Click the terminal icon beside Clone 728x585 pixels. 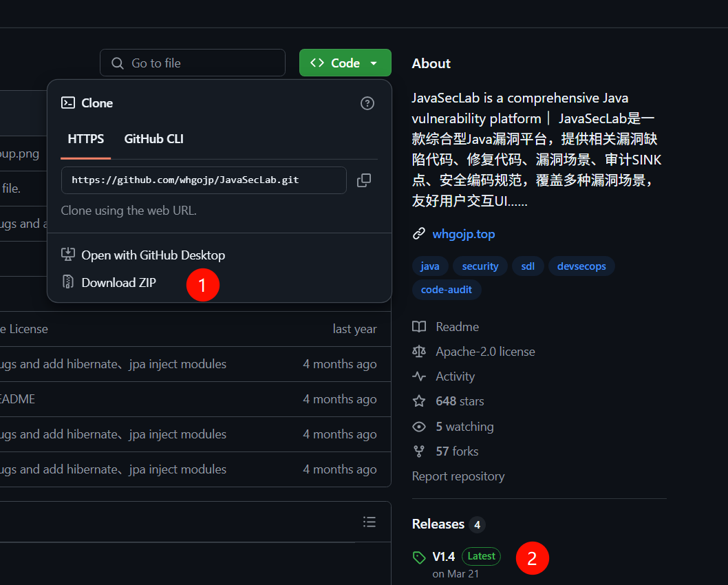coord(68,103)
